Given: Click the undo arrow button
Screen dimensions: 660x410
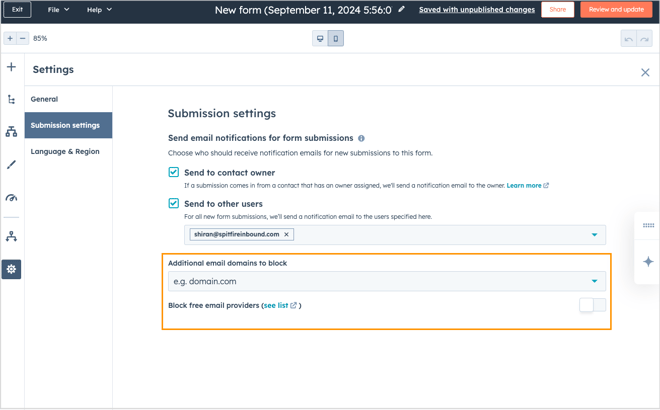Looking at the screenshot, I should (x=628, y=39).
